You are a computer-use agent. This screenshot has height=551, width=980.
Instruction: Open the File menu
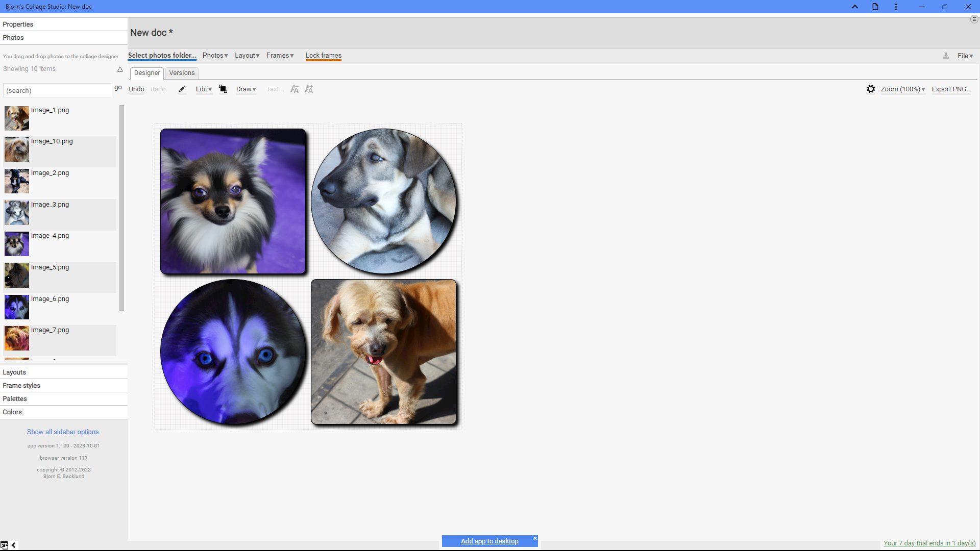tap(965, 56)
